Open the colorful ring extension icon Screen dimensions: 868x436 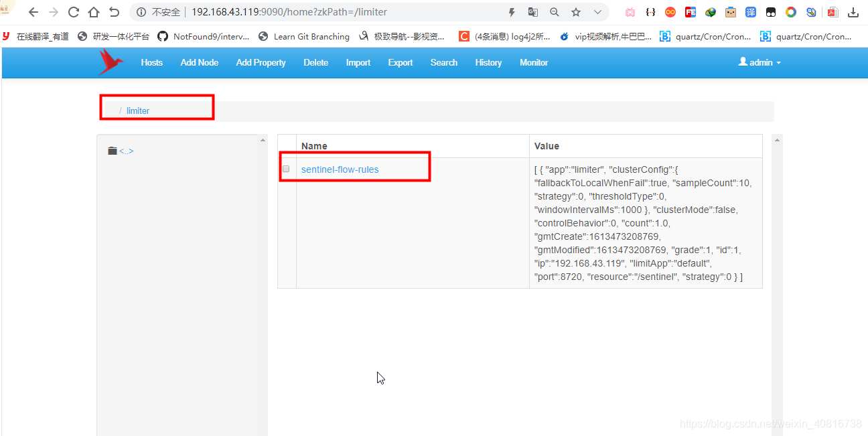791,12
